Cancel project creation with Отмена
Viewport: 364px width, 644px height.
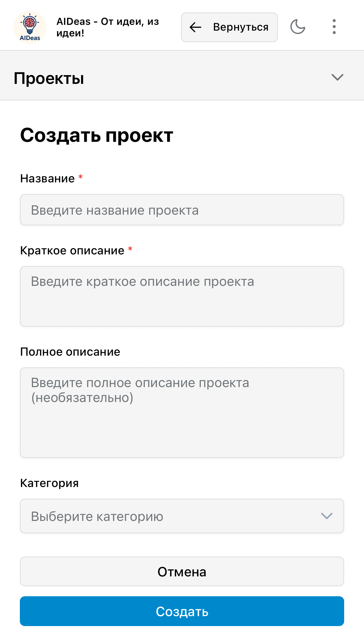pyautogui.click(x=182, y=571)
